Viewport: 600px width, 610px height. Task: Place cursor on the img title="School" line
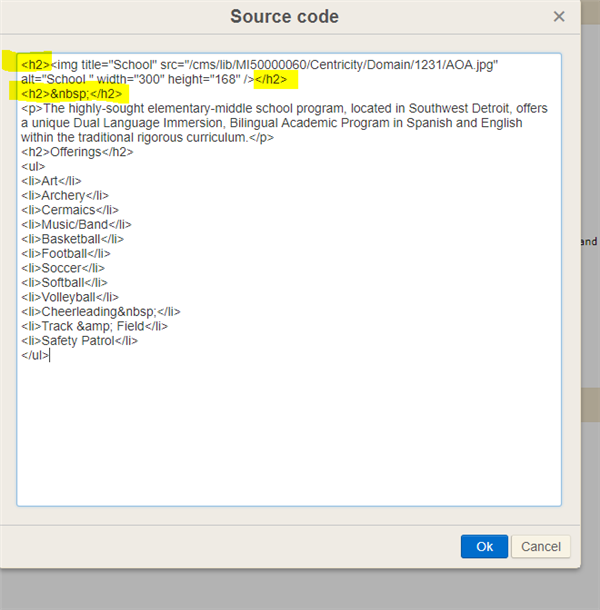[260, 65]
